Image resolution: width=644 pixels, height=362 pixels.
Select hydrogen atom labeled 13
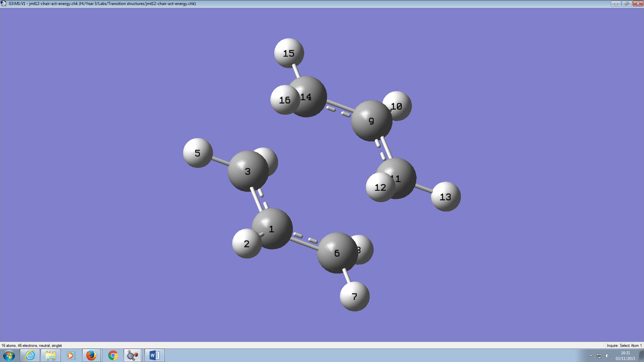click(445, 197)
